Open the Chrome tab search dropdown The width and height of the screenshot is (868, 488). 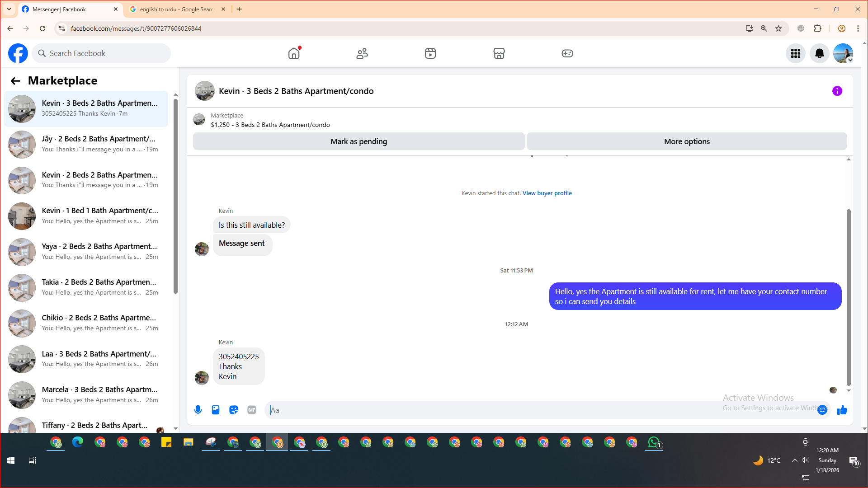[x=9, y=9]
